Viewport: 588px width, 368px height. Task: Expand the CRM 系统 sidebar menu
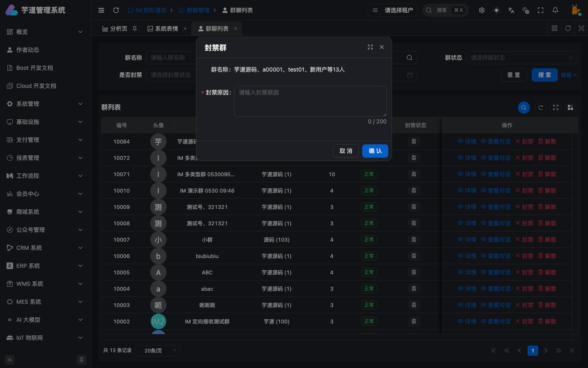pos(45,248)
